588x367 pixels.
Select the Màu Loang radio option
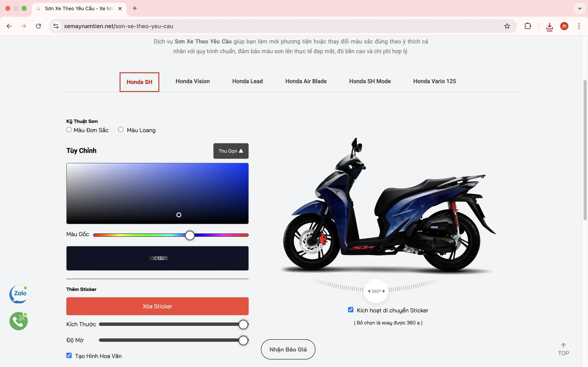point(121,130)
